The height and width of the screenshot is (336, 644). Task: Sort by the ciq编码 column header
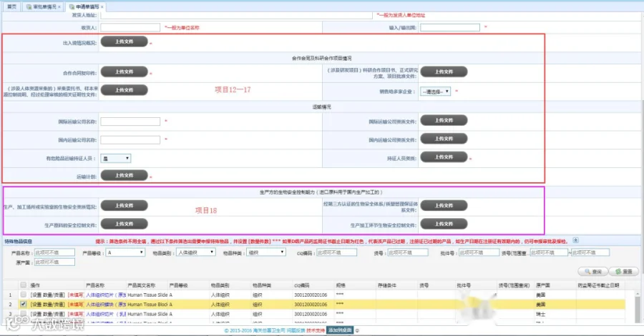(x=314, y=285)
